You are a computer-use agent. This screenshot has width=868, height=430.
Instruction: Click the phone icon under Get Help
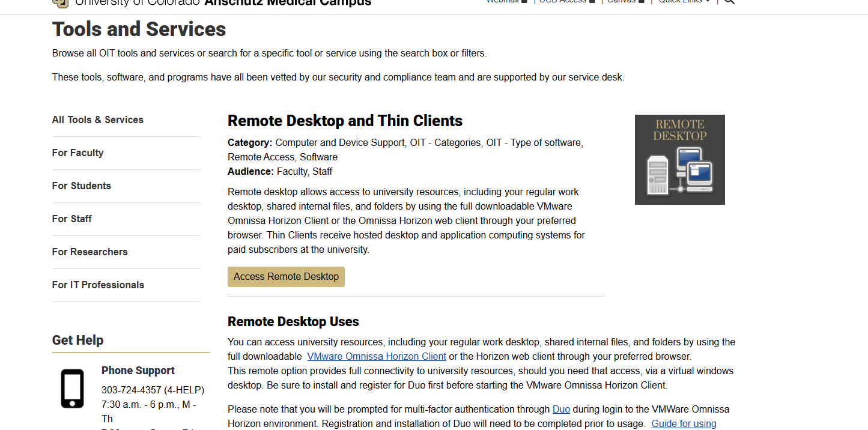(x=73, y=389)
